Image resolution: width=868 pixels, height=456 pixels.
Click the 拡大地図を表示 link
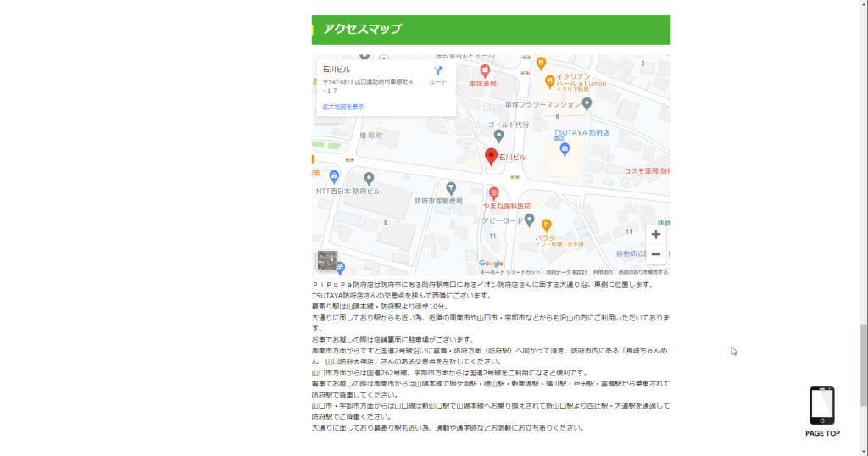coord(343,107)
